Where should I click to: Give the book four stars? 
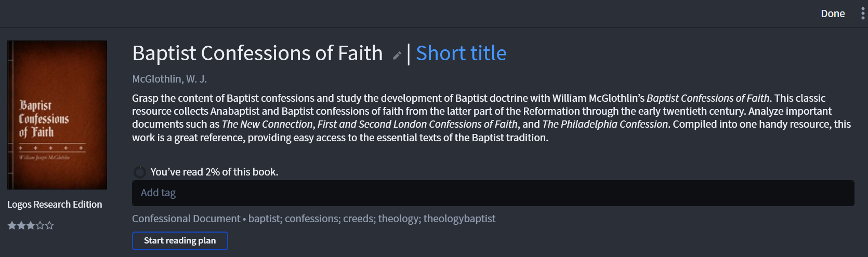[x=40, y=225]
